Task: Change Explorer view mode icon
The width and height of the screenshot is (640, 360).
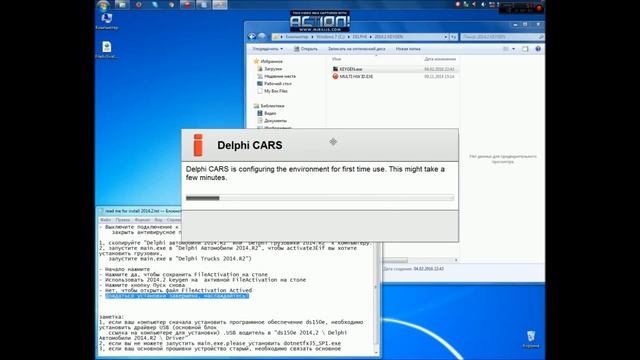Action: click(506, 49)
